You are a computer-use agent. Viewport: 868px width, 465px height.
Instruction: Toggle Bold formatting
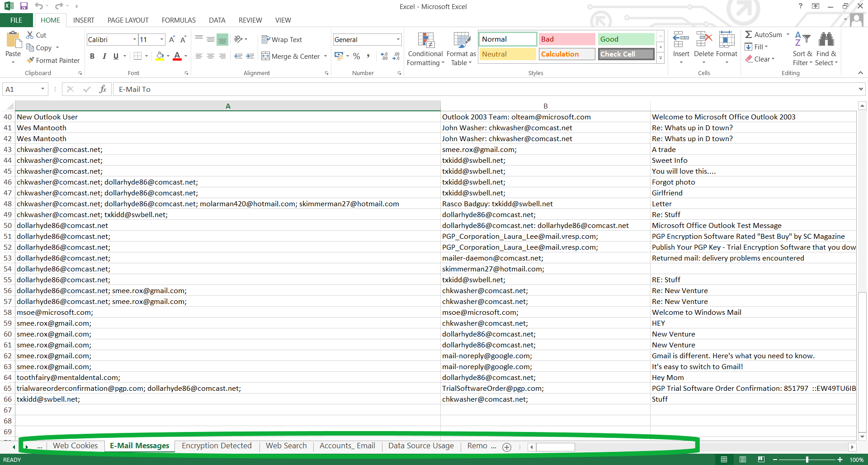(92, 56)
